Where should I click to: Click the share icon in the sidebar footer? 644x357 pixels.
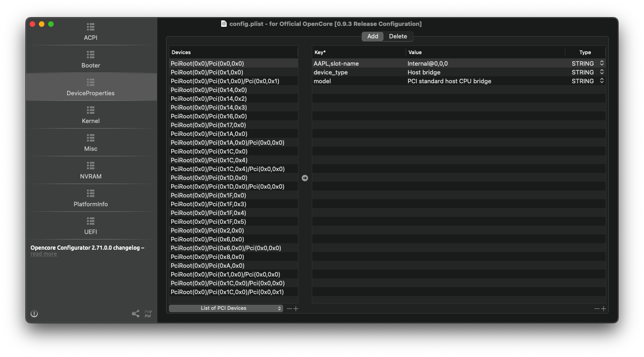(136, 314)
